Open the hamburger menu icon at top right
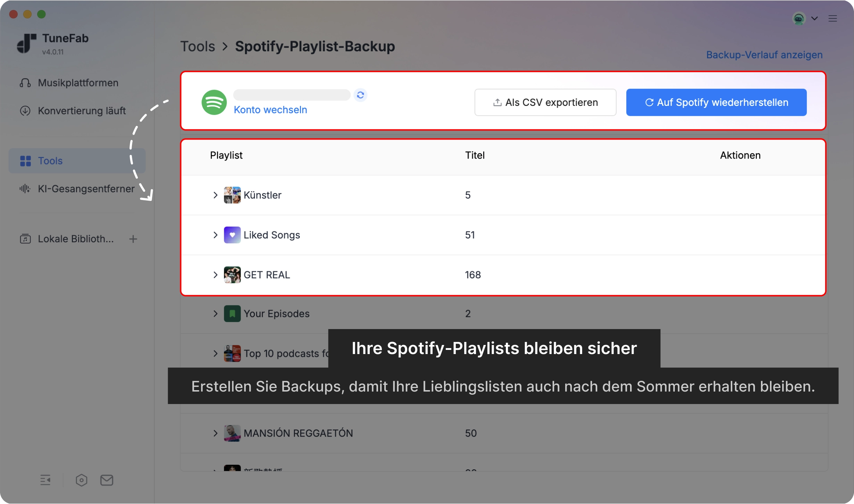Viewport: 854px width, 504px height. tap(832, 18)
